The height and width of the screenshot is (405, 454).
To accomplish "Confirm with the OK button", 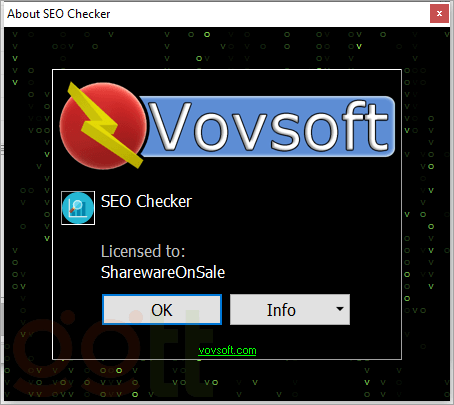I will (x=162, y=310).
